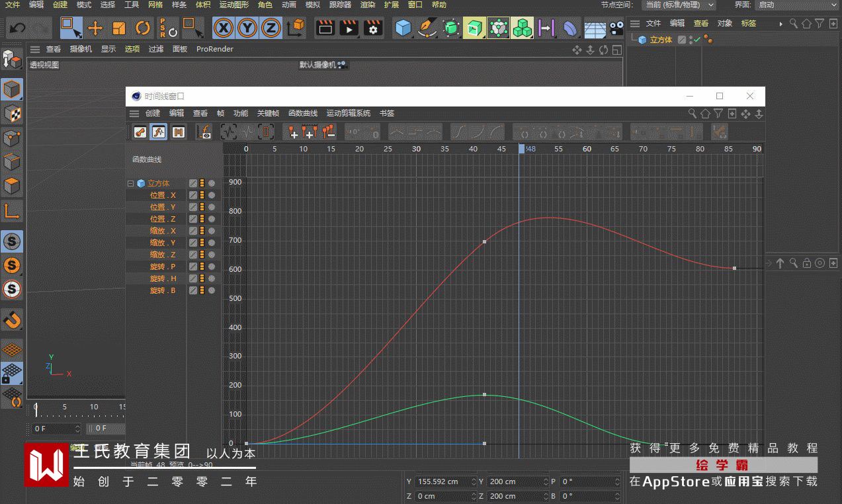Select red curve keyframe near 600
The width and height of the screenshot is (842, 504).
pos(734,268)
